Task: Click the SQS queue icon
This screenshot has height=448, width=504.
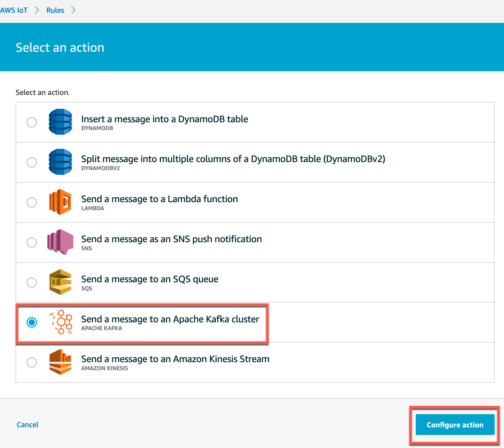Action: pyautogui.click(x=60, y=282)
